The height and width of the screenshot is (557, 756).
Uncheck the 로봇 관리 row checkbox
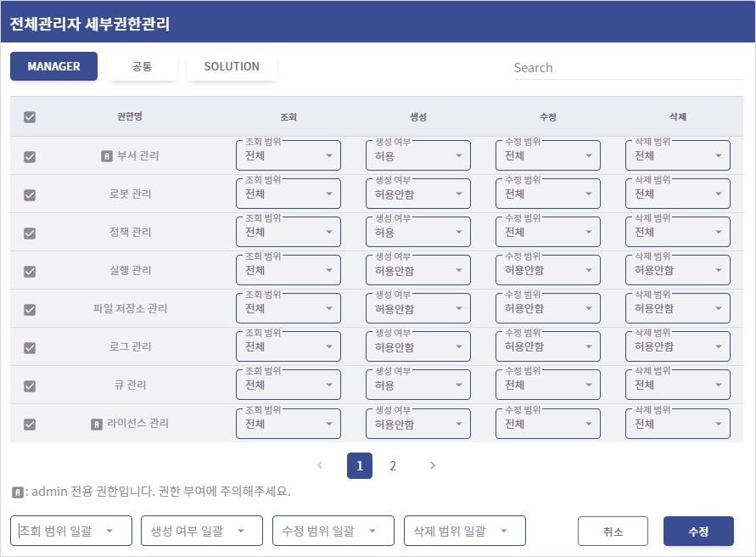point(30,193)
